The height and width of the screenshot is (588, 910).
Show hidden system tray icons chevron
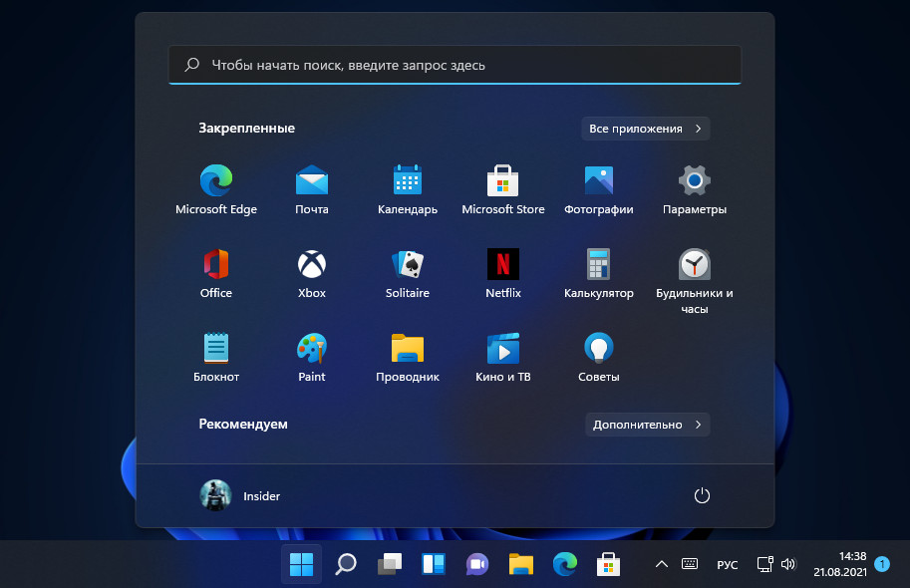(661, 565)
